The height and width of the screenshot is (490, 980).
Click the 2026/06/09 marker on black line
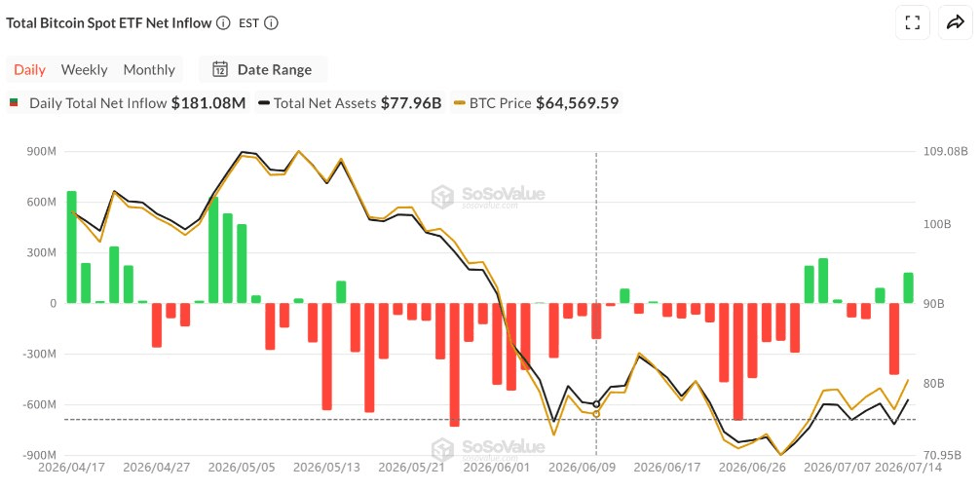[x=595, y=404]
